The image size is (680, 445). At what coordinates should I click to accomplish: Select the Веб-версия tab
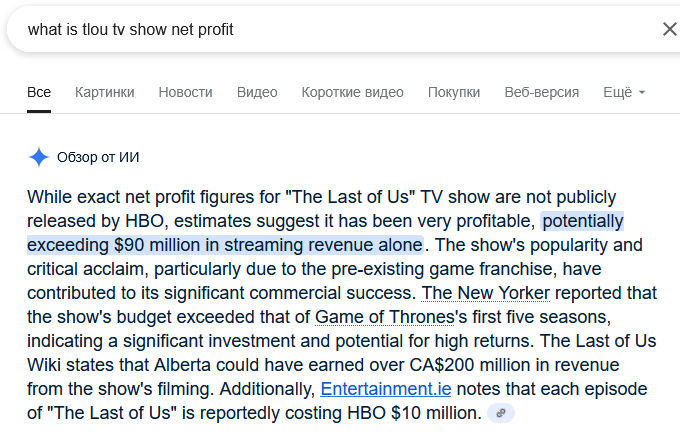tap(542, 92)
